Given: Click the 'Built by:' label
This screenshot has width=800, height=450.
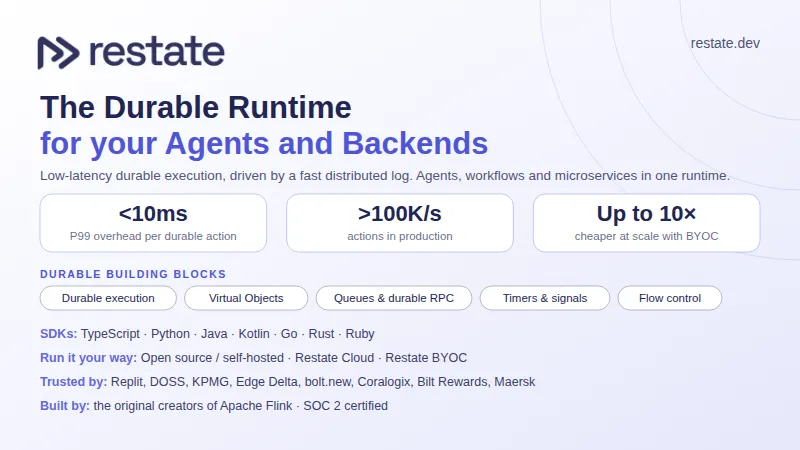Looking at the screenshot, I should pos(65,406).
